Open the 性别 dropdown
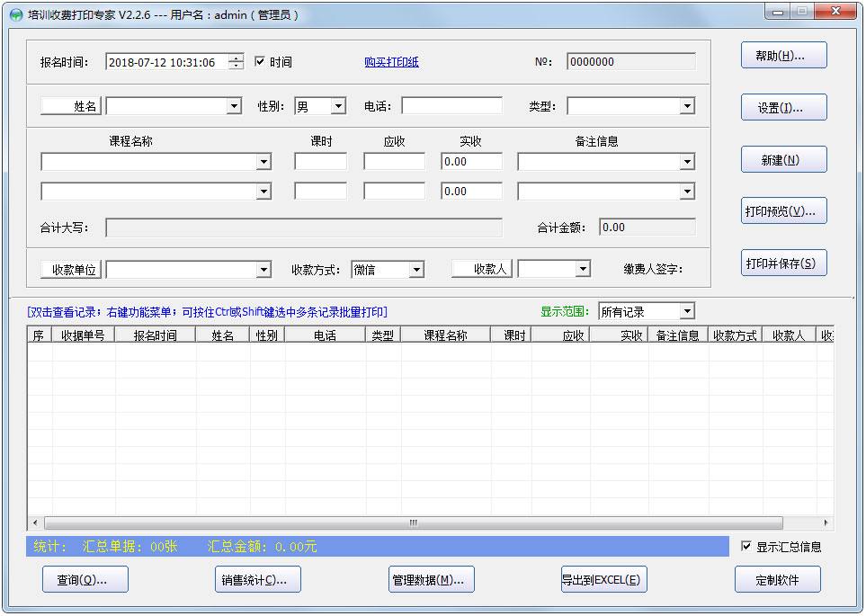This screenshot has height=616, width=866. pos(338,106)
